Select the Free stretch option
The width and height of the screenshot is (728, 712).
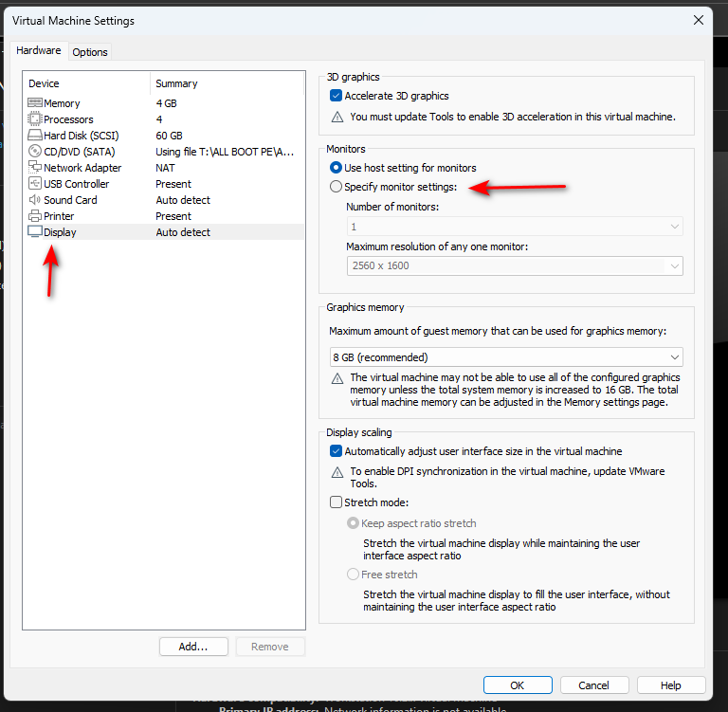[x=353, y=575]
